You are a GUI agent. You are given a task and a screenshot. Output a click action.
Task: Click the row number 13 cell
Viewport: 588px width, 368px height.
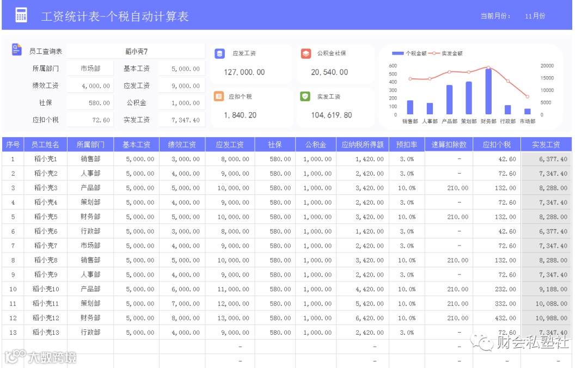click(x=13, y=333)
